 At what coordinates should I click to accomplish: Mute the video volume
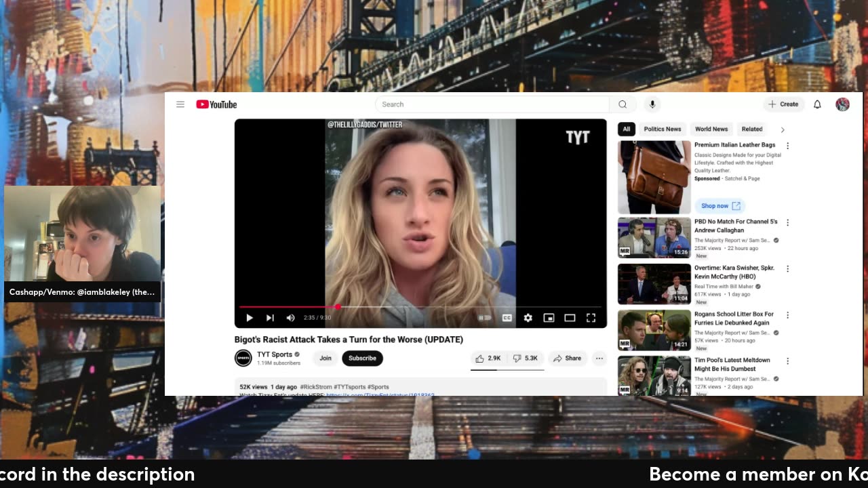tap(290, 318)
